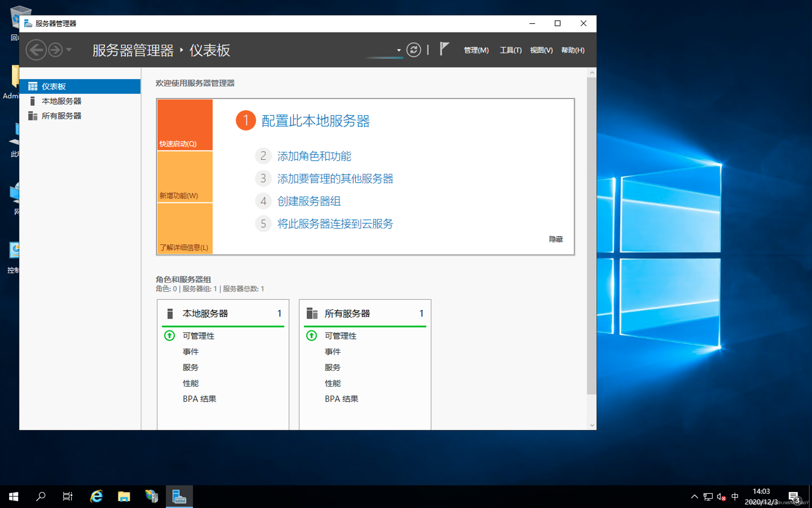Click 将此服务器连接到云服务 link
812x508 pixels.
click(335, 224)
